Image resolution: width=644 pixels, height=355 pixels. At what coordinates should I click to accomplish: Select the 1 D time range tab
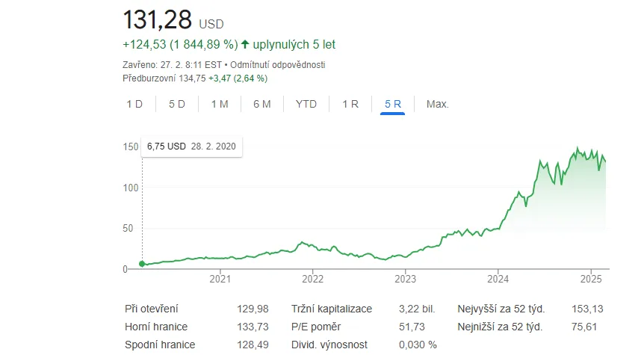point(134,104)
